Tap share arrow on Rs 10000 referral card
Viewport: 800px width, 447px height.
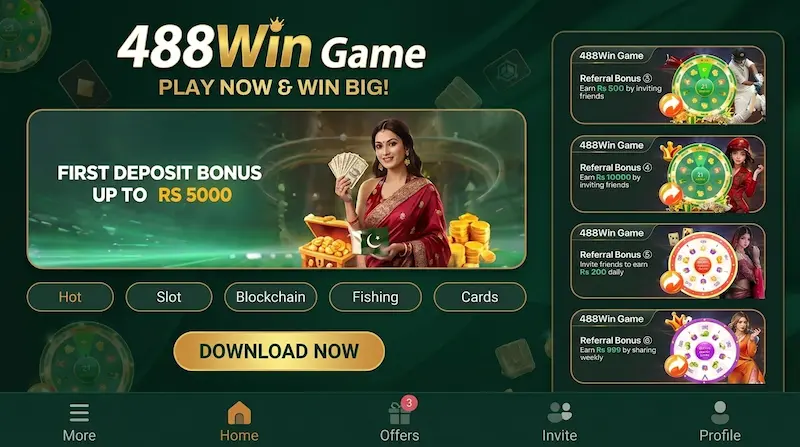click(x=670, y=194)
